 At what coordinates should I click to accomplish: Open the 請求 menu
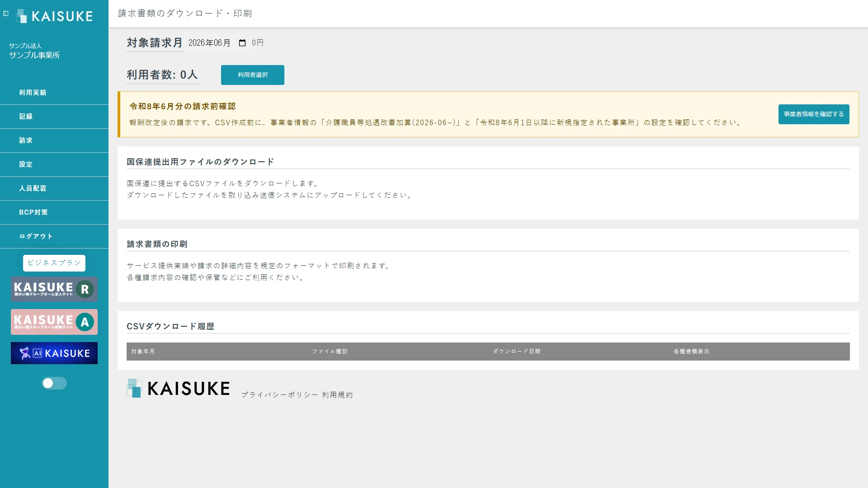54,141
